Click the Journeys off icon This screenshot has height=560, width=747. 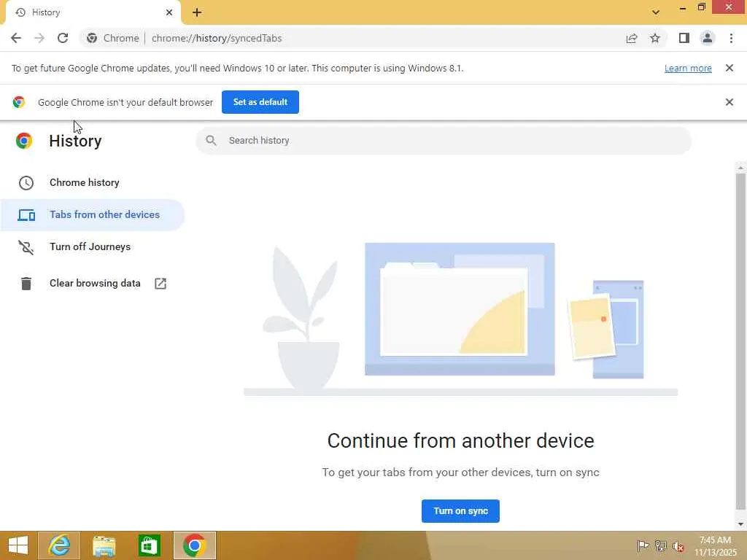click(26, 247)
